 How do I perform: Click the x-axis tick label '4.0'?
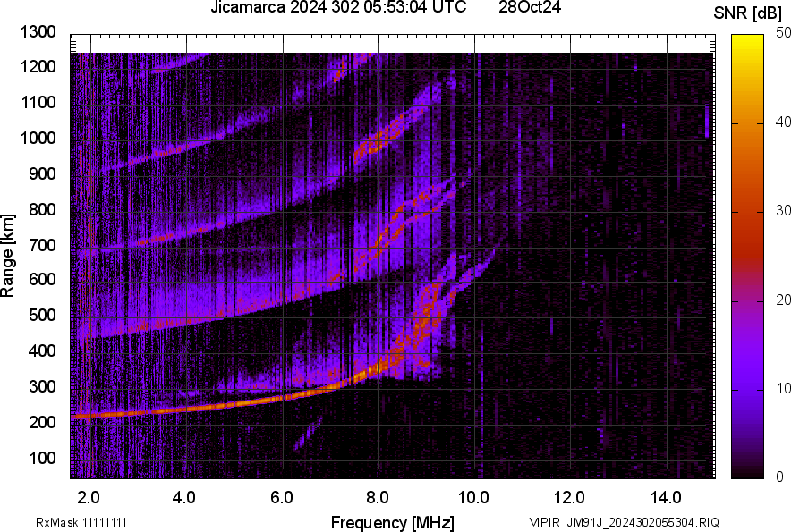coord(184,498)
